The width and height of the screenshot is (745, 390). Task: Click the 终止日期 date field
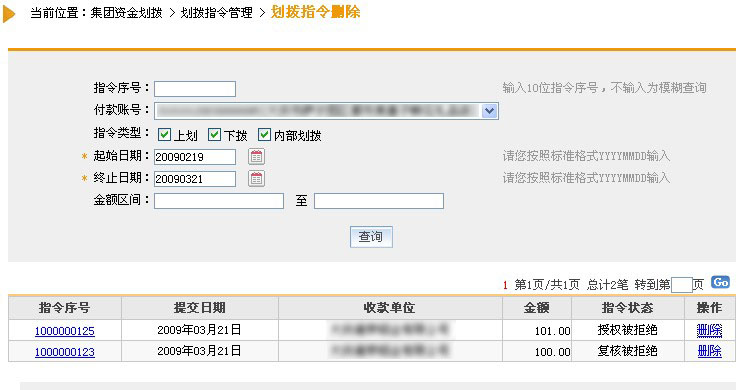[x=195, y=179]
